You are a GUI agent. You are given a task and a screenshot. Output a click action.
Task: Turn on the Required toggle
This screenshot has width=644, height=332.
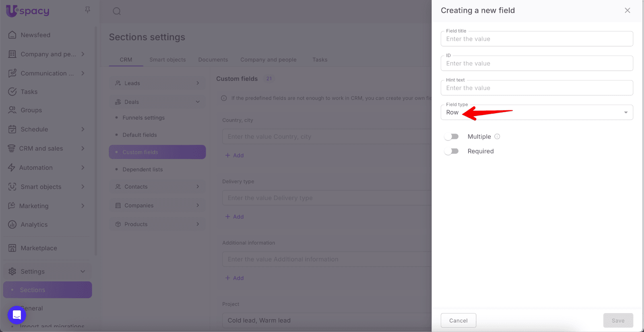[451, 151]
